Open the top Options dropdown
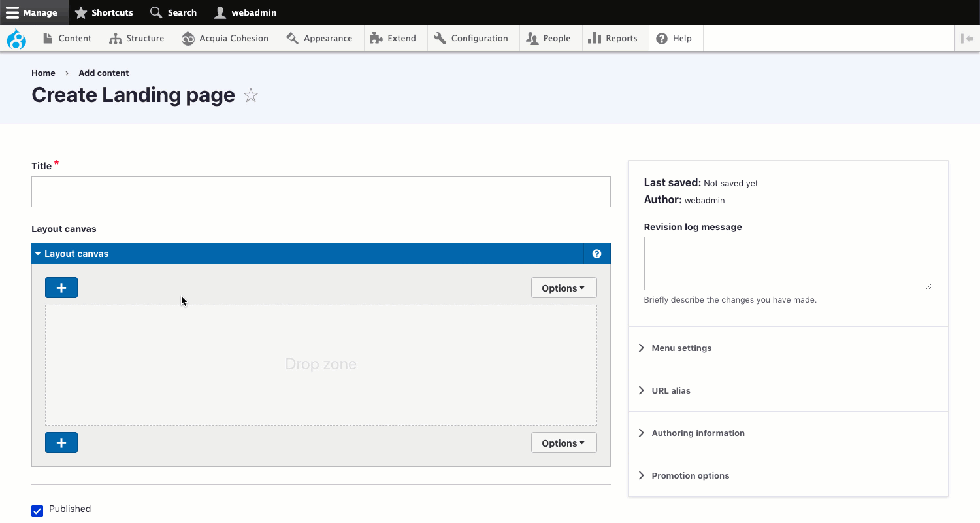Viewport: 980px width, 523px height. 563,288
